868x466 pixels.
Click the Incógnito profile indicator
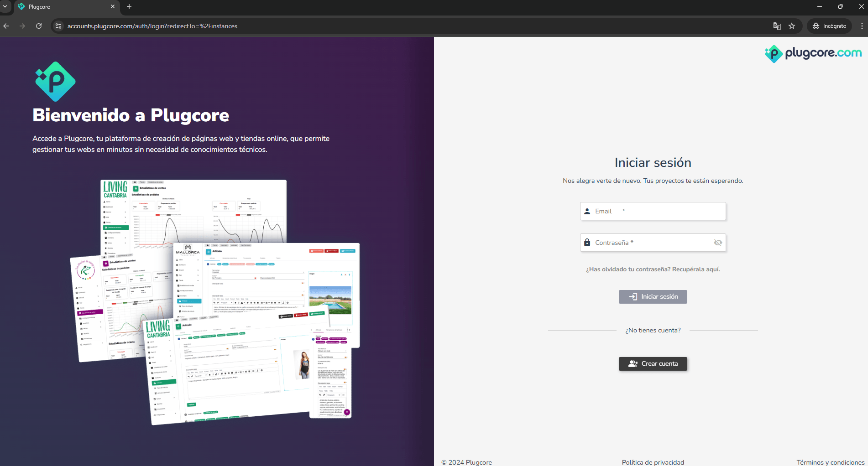coord(829,26)
